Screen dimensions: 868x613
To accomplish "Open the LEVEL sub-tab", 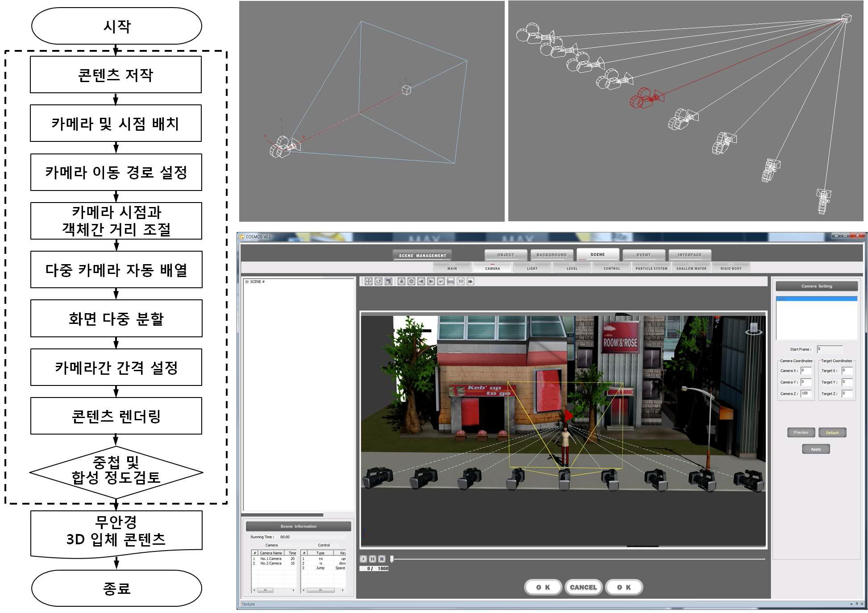I will click(572, 268).
